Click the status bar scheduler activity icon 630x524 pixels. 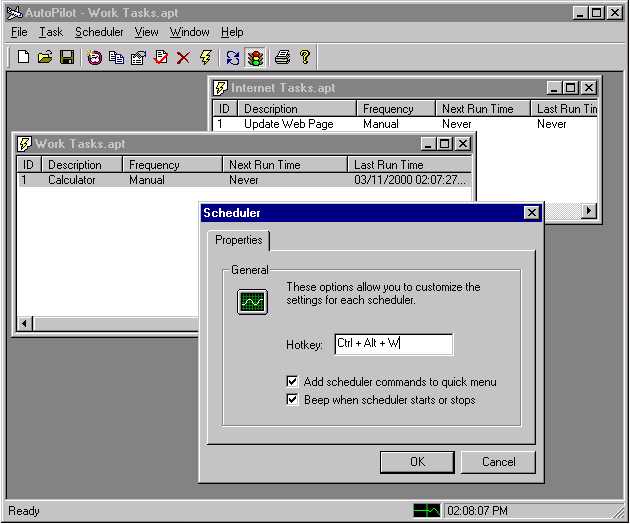427,511
